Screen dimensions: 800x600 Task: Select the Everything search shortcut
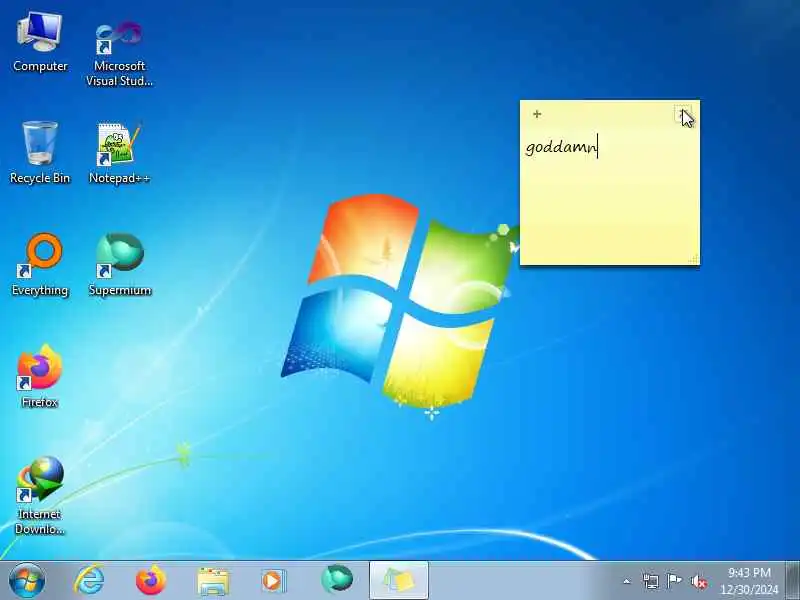coord(40,265)
